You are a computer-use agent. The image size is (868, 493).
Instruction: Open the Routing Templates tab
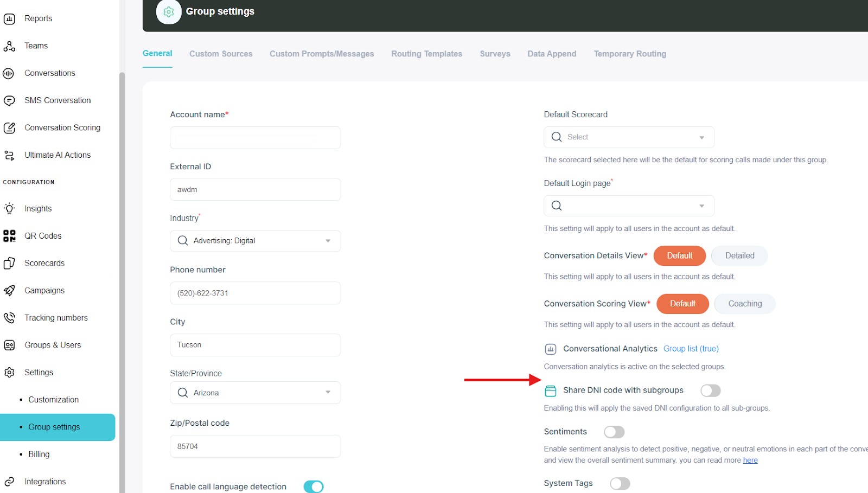pos(426,54)
